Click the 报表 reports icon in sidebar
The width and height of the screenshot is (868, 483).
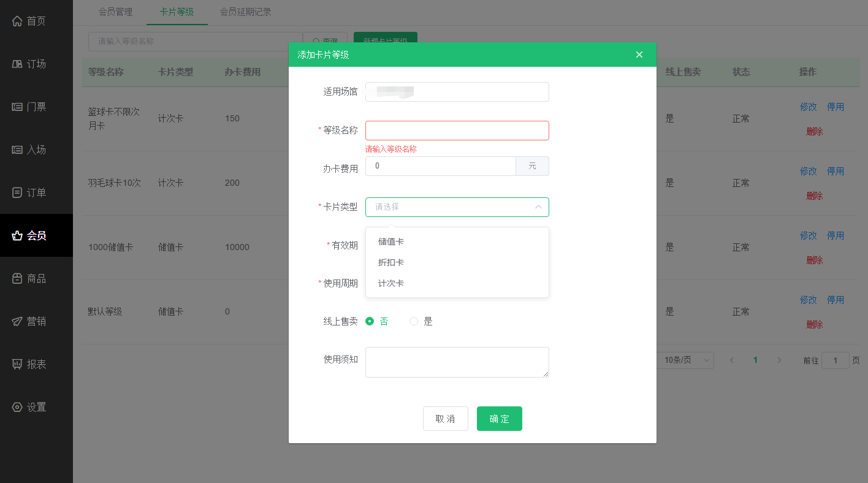tap(17, 363)
